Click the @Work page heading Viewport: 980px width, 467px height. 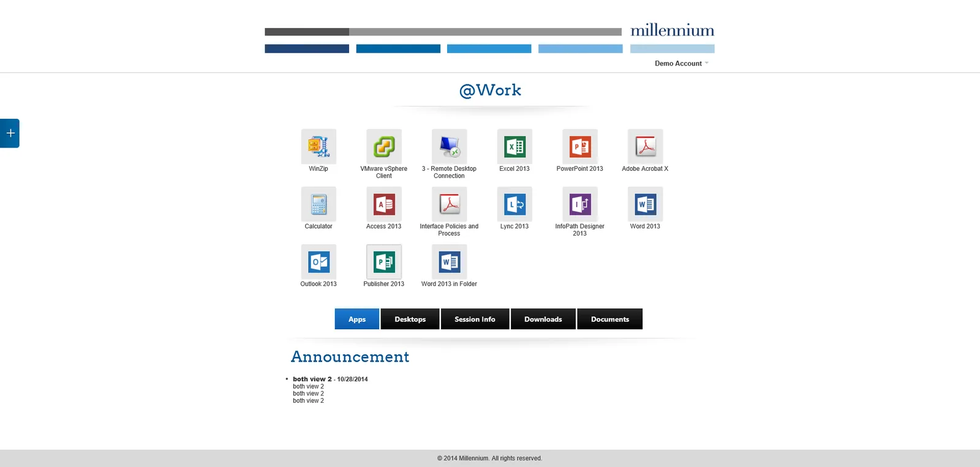490,90
